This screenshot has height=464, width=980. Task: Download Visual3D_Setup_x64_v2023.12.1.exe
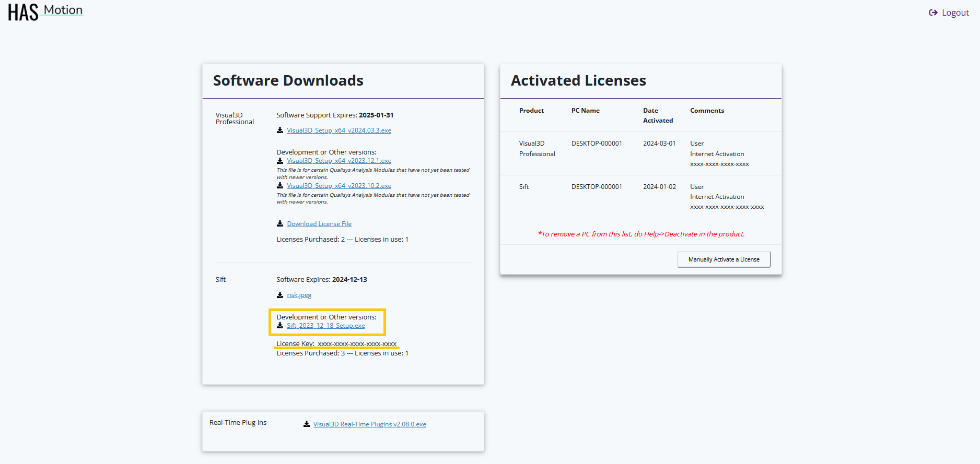[339, 161]
